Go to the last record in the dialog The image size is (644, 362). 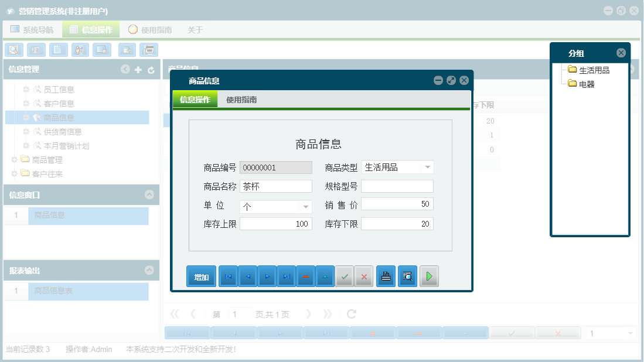click(x=286, y=276)
